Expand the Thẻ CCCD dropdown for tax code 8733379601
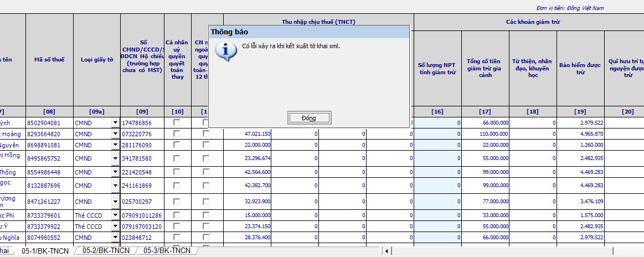Screen dimensions: 644x257 point(115,215)
